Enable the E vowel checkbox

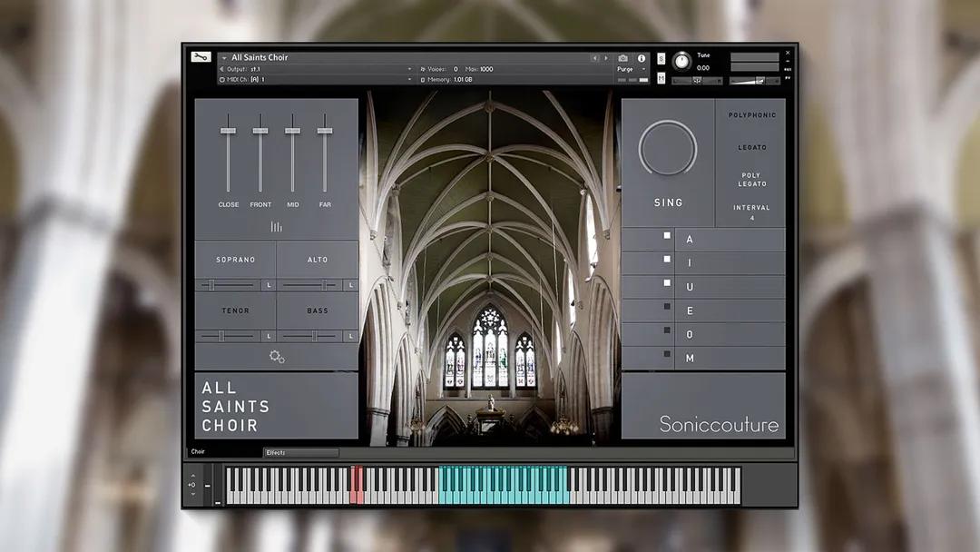pos(667,307)
